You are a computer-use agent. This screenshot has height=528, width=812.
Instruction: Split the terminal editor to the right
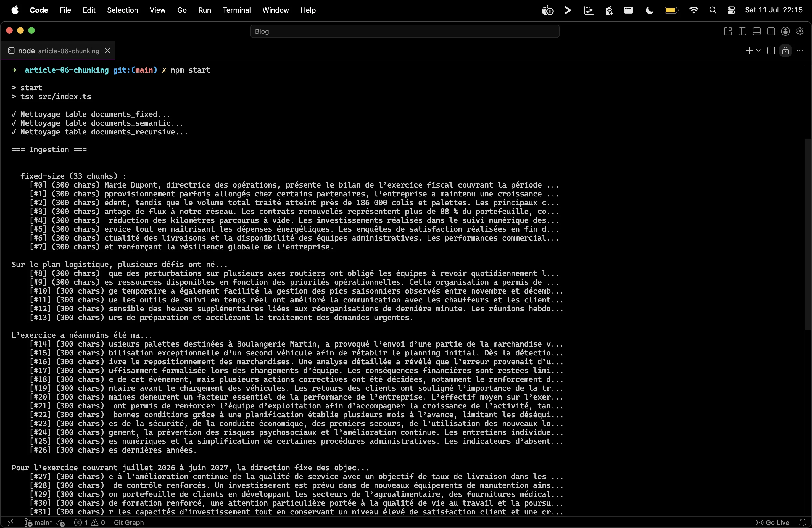[x=771, y=51]
